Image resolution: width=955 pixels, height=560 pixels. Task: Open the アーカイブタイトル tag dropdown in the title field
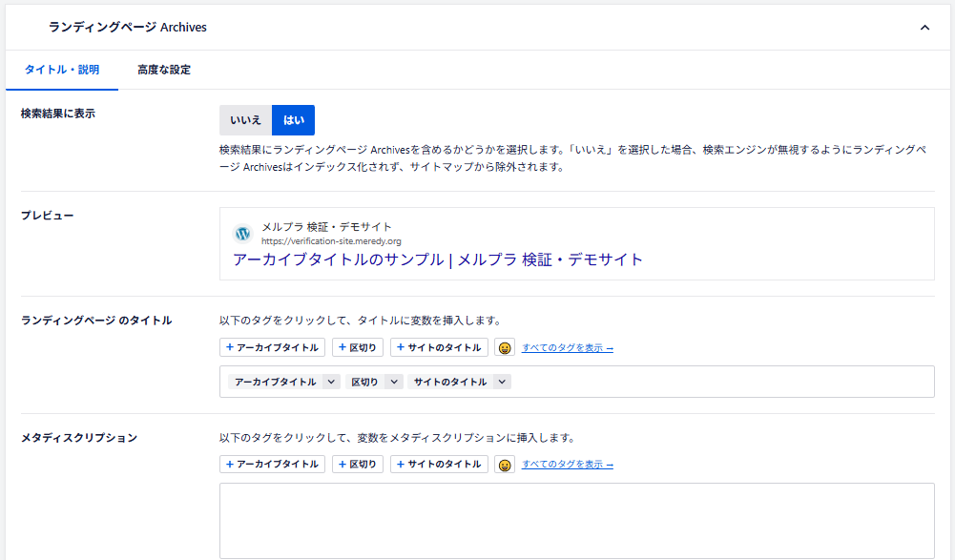point(331,382)
